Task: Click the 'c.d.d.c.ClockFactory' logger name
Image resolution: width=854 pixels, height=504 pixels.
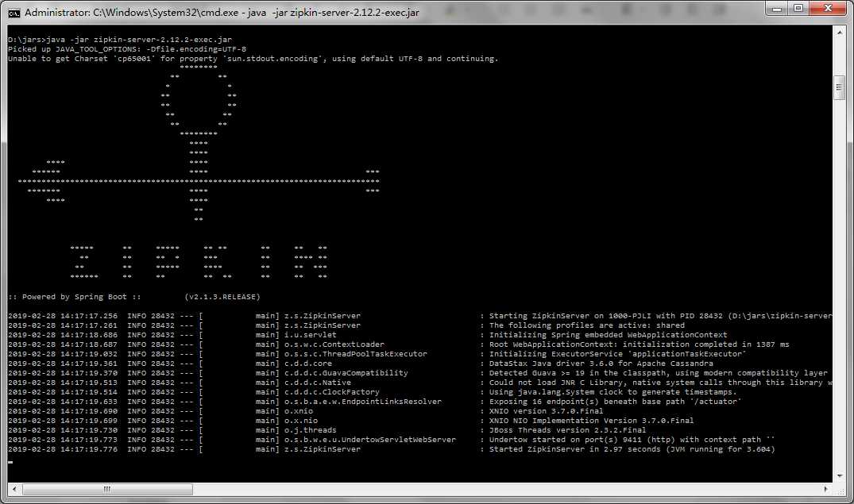Action: click(332, 392)
